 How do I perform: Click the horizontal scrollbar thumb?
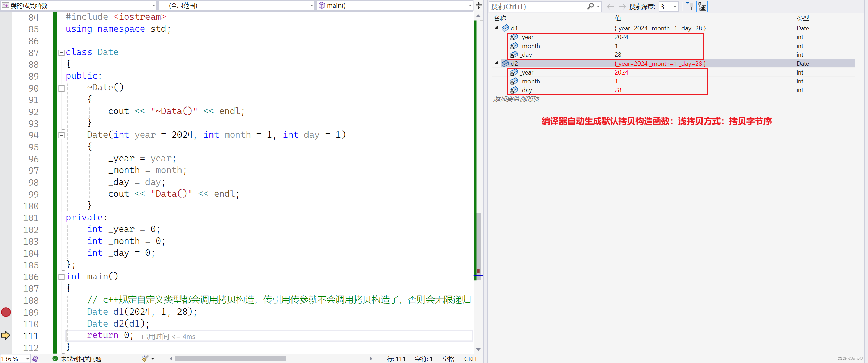(231, 359)
